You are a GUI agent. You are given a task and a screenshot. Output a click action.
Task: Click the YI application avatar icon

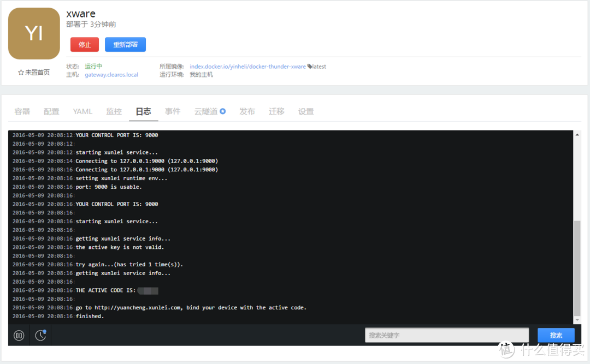point(33,33)
